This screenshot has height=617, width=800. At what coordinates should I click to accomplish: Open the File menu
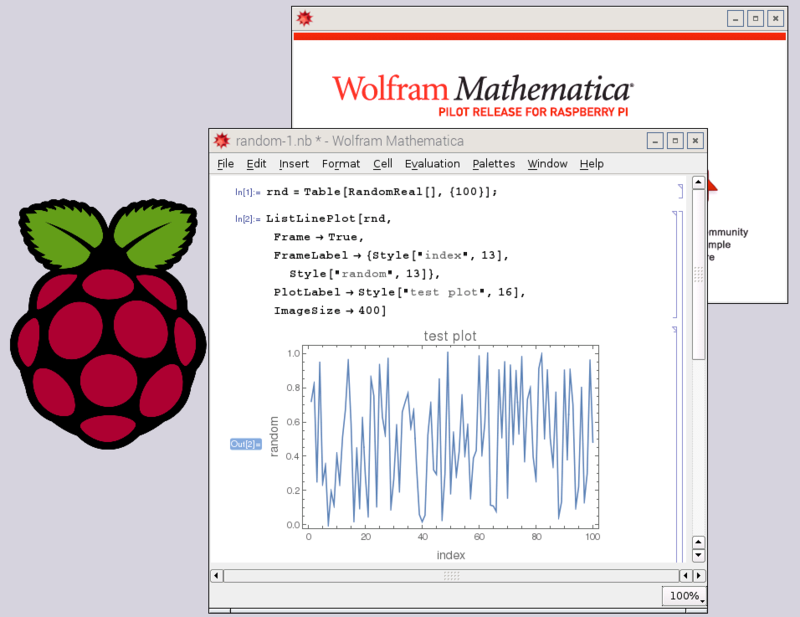tap(226, 164)
